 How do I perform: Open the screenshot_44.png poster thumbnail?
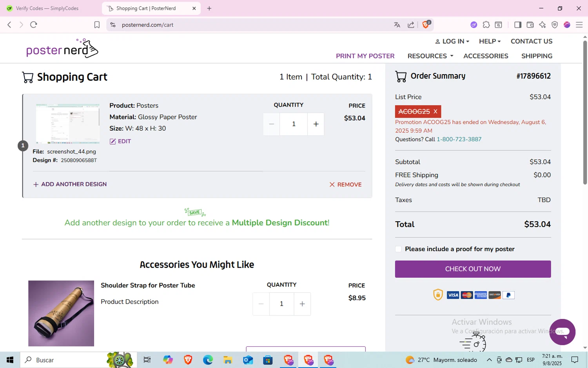point(67,124)
